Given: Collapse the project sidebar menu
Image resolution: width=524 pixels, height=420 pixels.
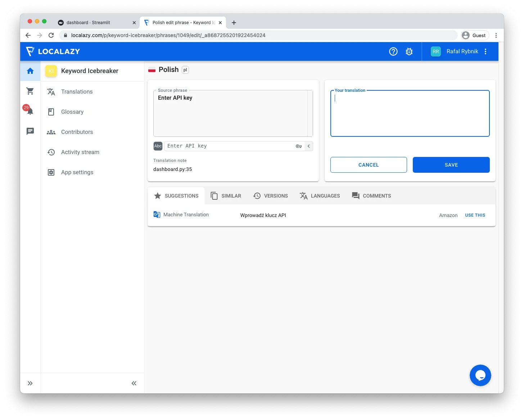Looking at the screenshot, I should (134, 383).
